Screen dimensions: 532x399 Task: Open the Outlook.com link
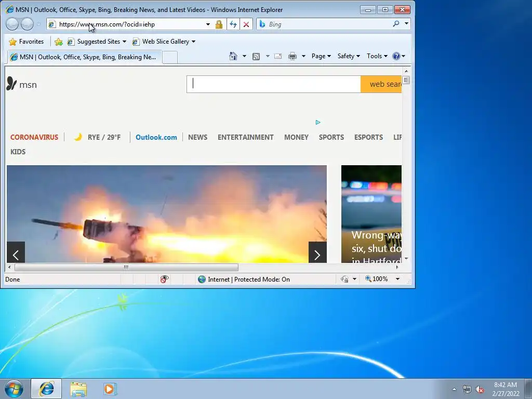pyautogui.click(x=156, y=137)
